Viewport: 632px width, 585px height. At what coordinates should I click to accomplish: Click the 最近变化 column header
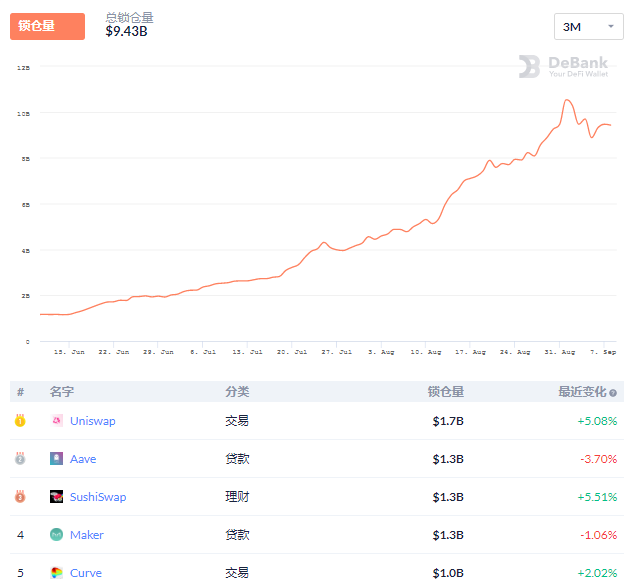tap(582, 391)
